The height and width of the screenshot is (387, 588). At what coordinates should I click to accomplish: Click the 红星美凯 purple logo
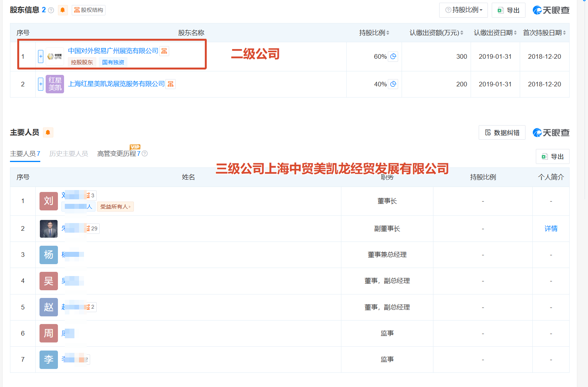point(55,84)
